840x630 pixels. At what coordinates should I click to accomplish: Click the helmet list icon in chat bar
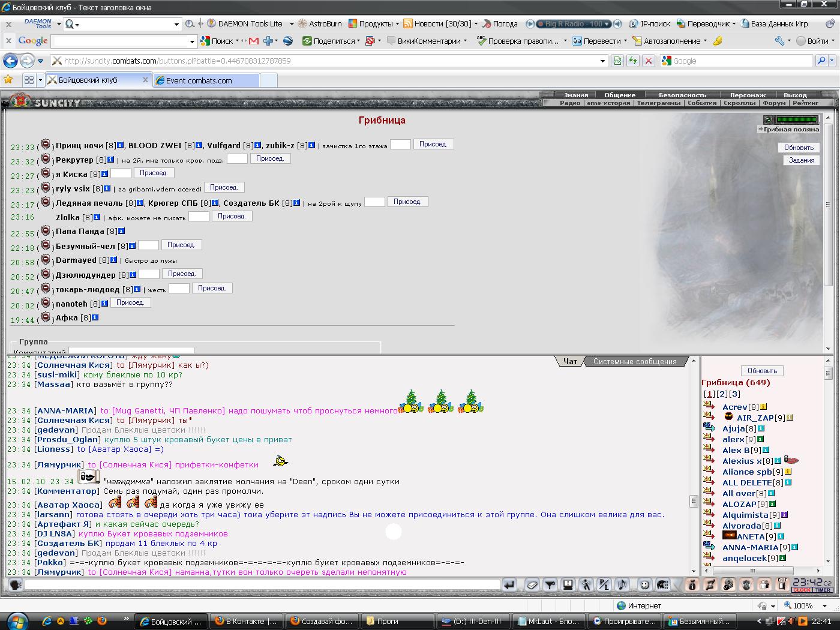pos(662,584)
